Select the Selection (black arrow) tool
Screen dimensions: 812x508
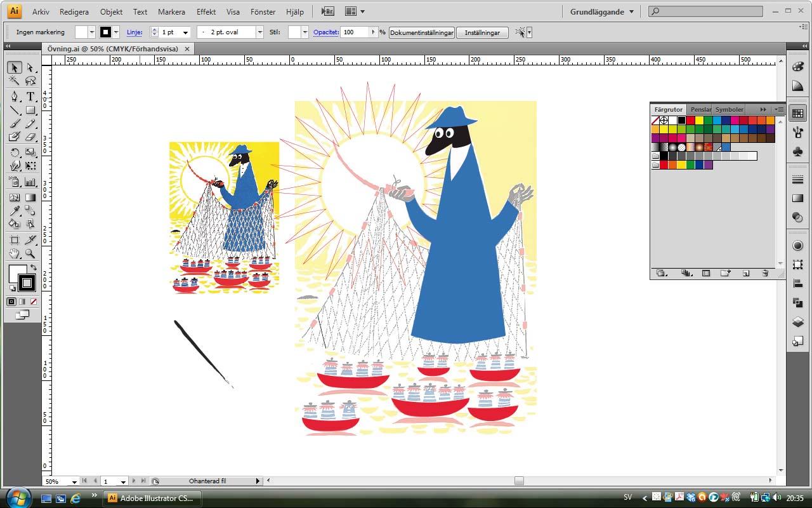[14, 67]
